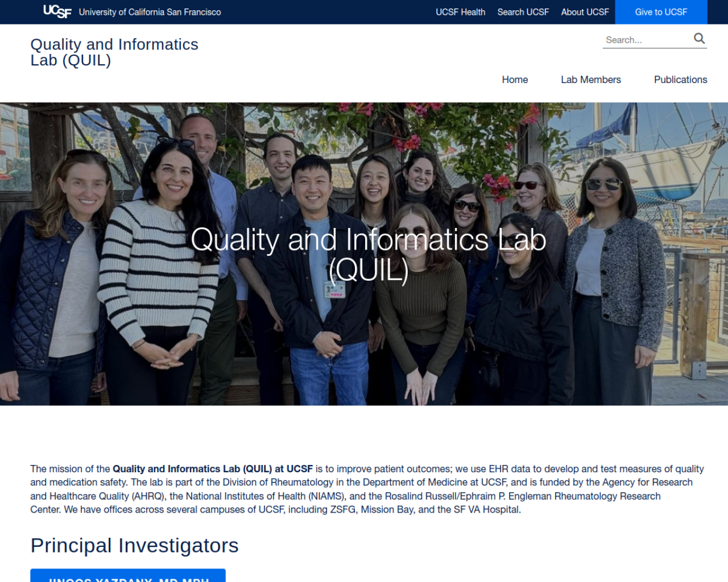
Task: Click the Quality and Informatics Lab site title
Action: coord(114,52)
